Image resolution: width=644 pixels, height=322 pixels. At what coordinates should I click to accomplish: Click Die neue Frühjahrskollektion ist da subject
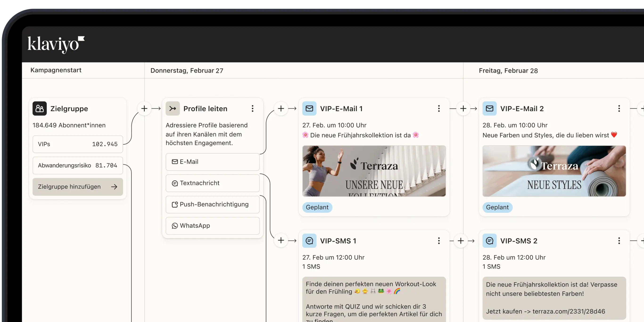[360, 135]
